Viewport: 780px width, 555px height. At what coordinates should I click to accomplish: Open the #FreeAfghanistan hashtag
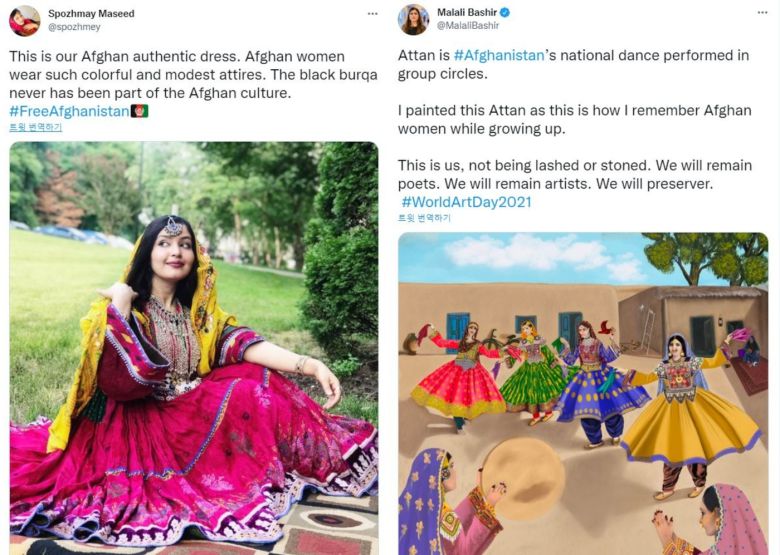69,111
